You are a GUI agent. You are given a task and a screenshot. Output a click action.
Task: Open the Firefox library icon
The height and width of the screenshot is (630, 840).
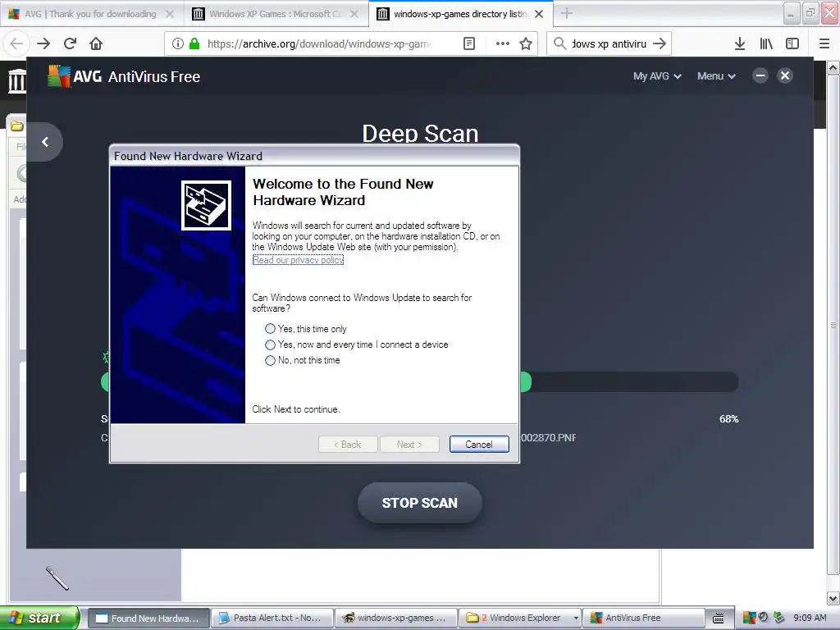[x=766, y=44]
